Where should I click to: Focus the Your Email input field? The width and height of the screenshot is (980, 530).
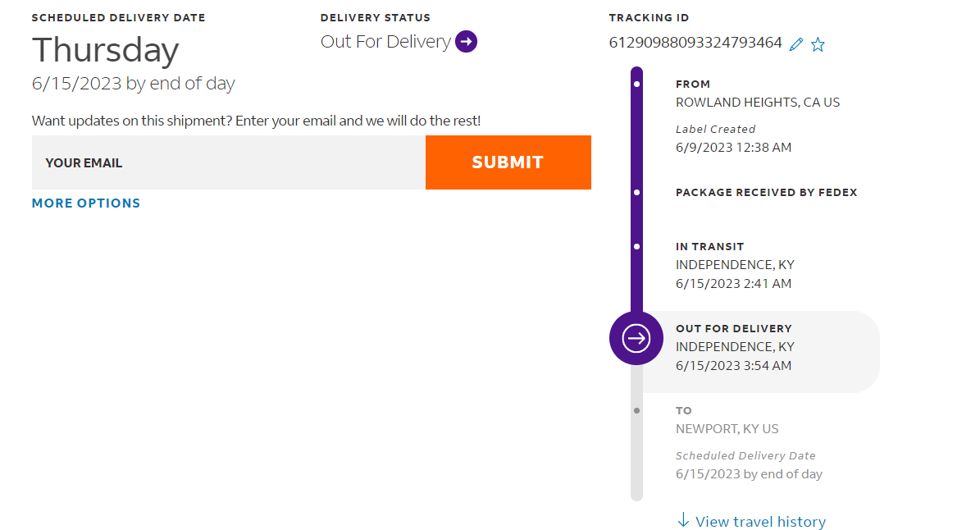pos(229,162)
